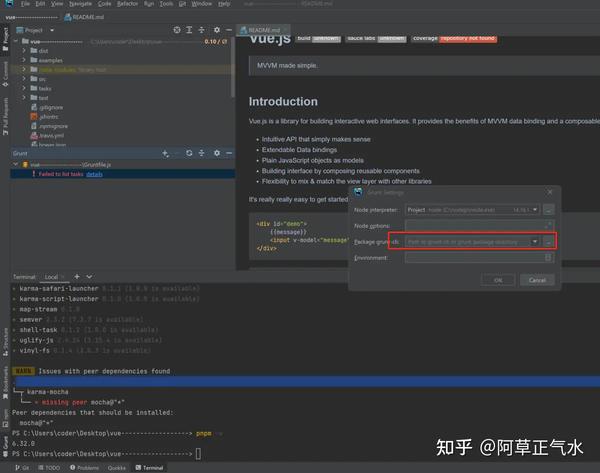Browse for grunt-cli package via ellipsis button

click(x=548, y=242)
